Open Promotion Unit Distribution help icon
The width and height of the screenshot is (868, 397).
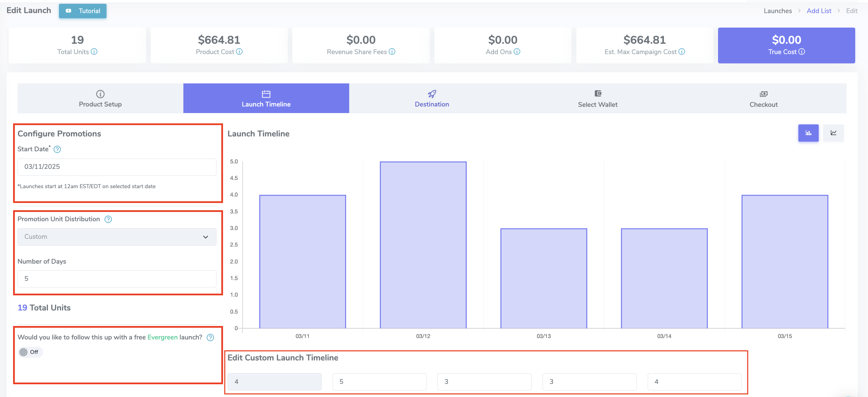108,220
